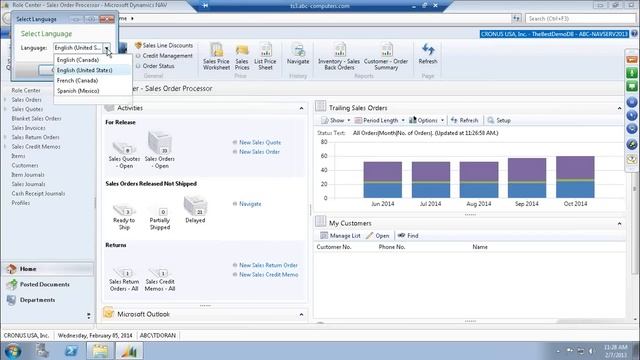Click the Customer No. column header
640x360 pixels.
(334, 247)
